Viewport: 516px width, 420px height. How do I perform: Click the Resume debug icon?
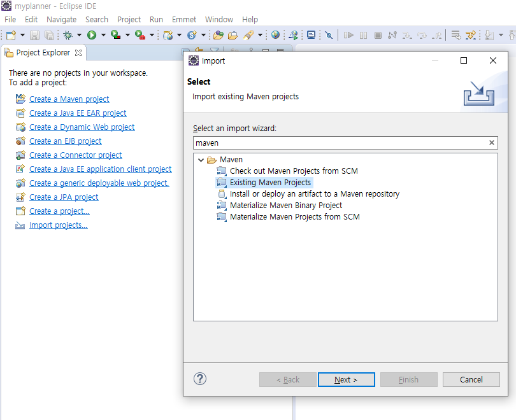pyautogui.click(x=348, y=35)
